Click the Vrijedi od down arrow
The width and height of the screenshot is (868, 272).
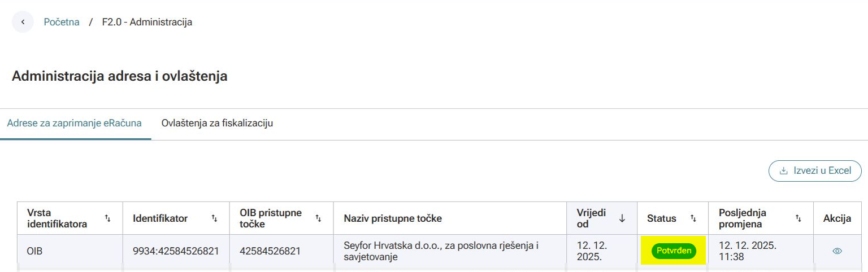coord(622,218)
